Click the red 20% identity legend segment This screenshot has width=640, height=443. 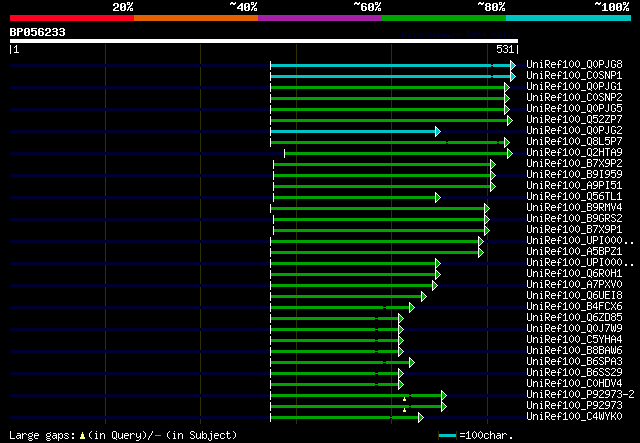pyautogui.click(x=72, y=18)
